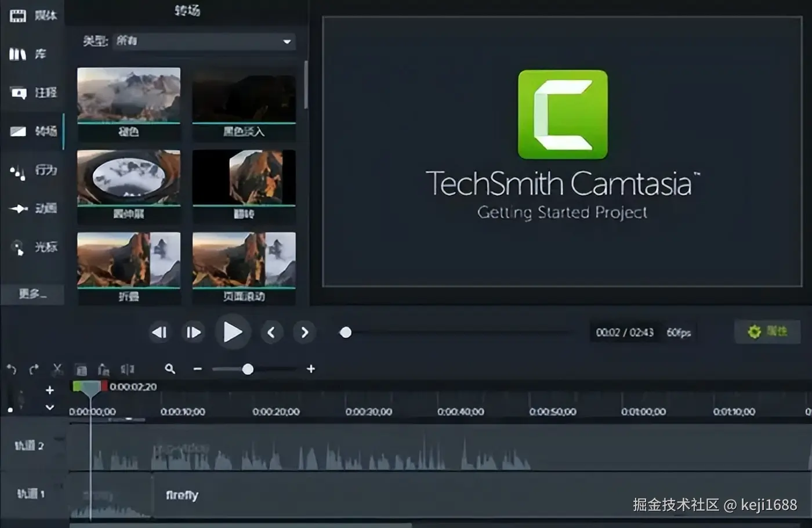Jump to next clip with right chevron
Image resolution: width=812 pixels, height=528 pixels.
tap(304, 332)
